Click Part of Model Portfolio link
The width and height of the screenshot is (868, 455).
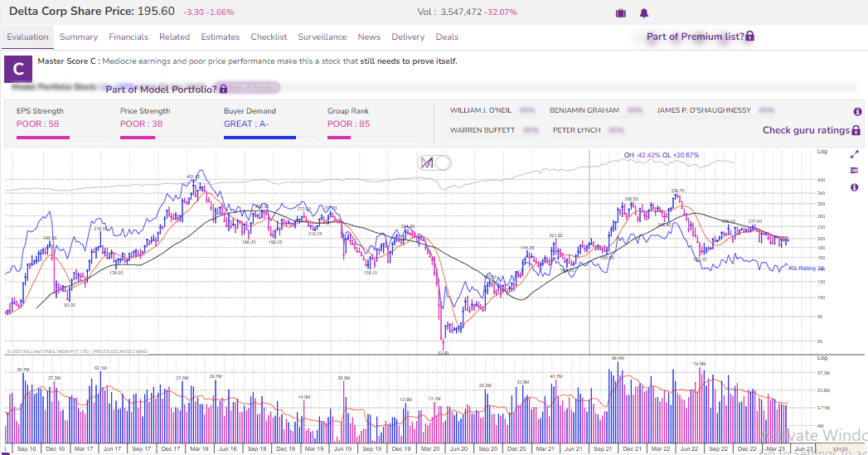pyautogui.click(x=161, y=90)
